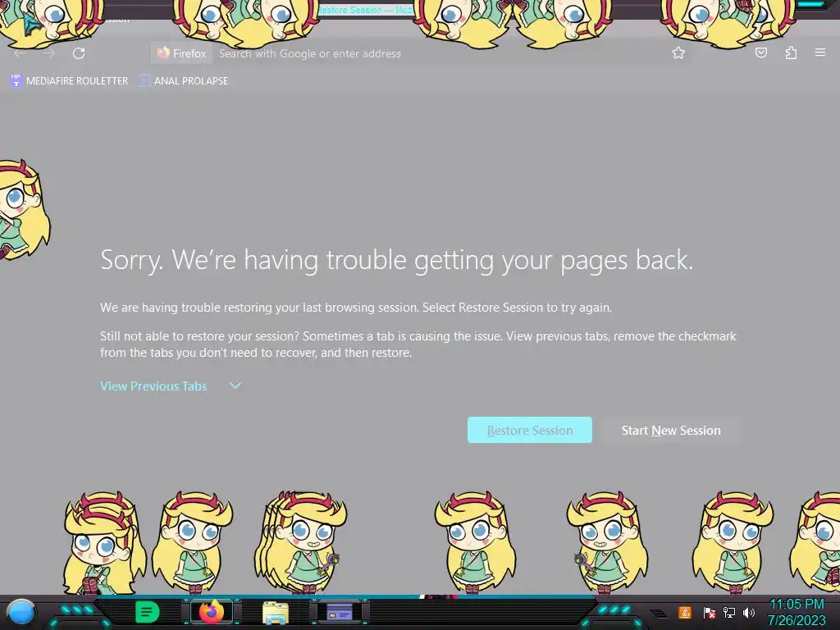Open the MEDIAFIRE ROULETTER bookmark
This screenshot has height=630, width=840.
coord(70,81)
